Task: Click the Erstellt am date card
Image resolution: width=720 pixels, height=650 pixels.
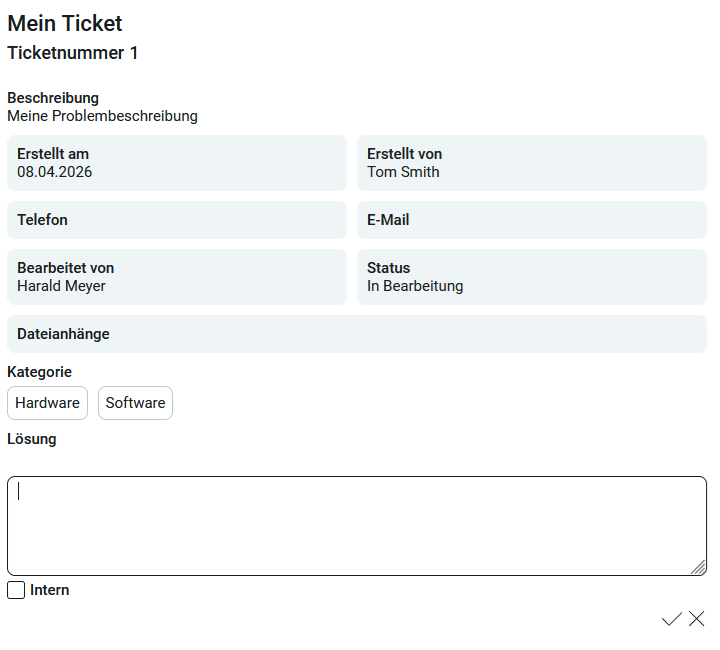Action: [x=177, y=163]
